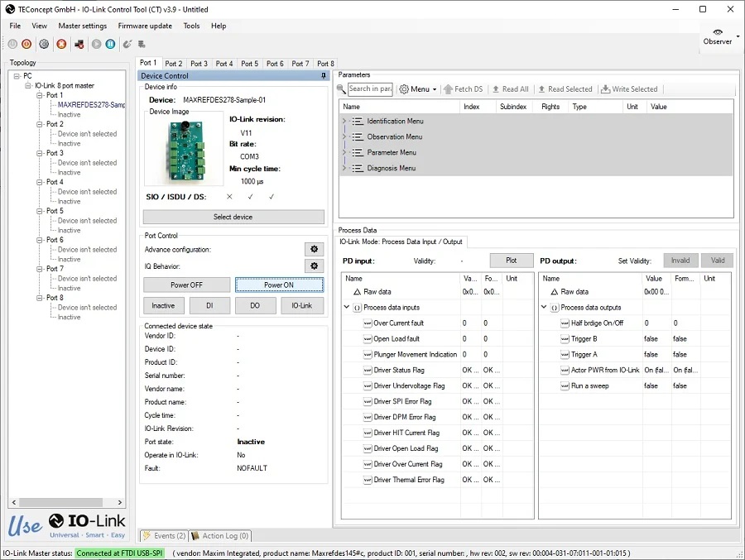Click the Identification Menu list icon
Screen dimensions: 745x560
tap(358, 121)
